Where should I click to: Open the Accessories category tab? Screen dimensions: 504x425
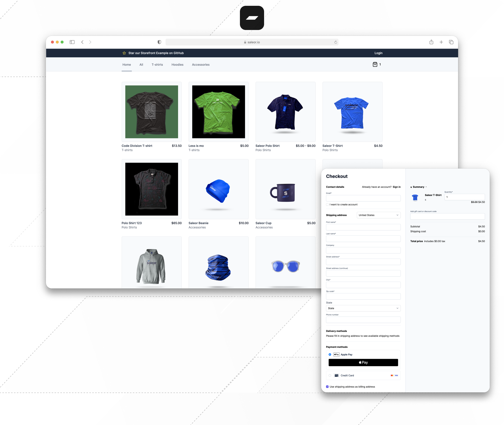201,65
